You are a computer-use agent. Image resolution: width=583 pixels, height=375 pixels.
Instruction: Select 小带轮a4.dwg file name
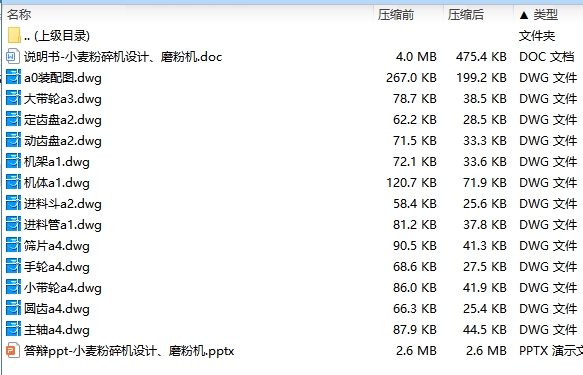point(63,288)
